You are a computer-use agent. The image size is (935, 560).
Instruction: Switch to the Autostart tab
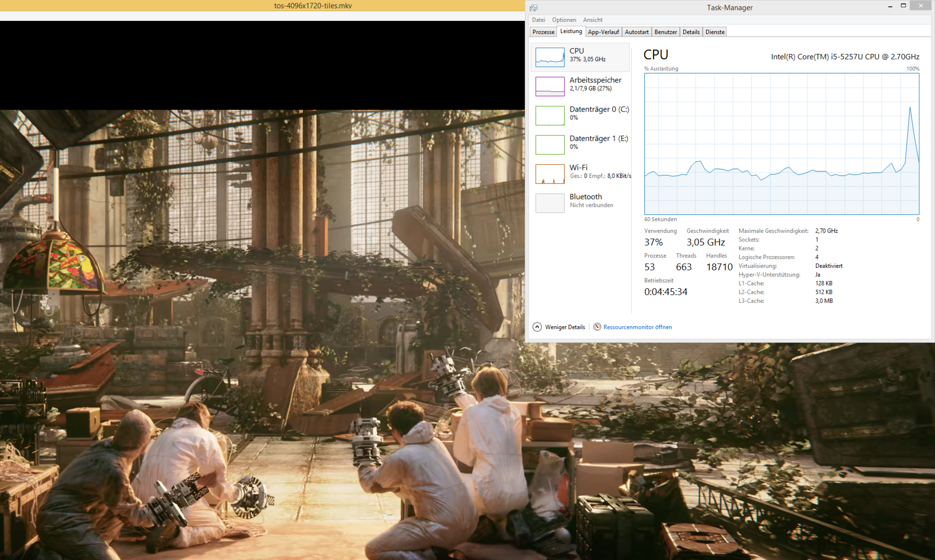point(636,32)
